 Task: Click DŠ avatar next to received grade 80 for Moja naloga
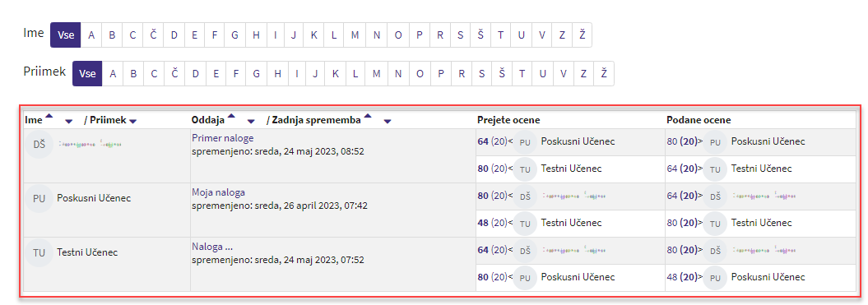[526, 196]
